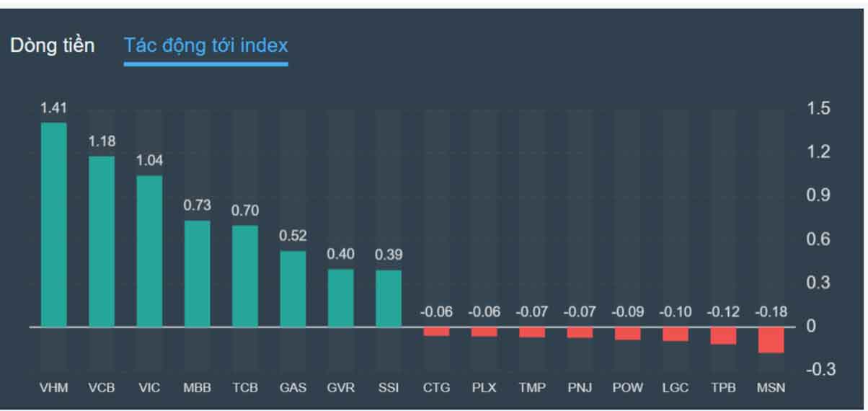The width and height of the screenshot is (868, 411).
Task: Click the PNJ ticker label
Action: [x=580, y=388]
